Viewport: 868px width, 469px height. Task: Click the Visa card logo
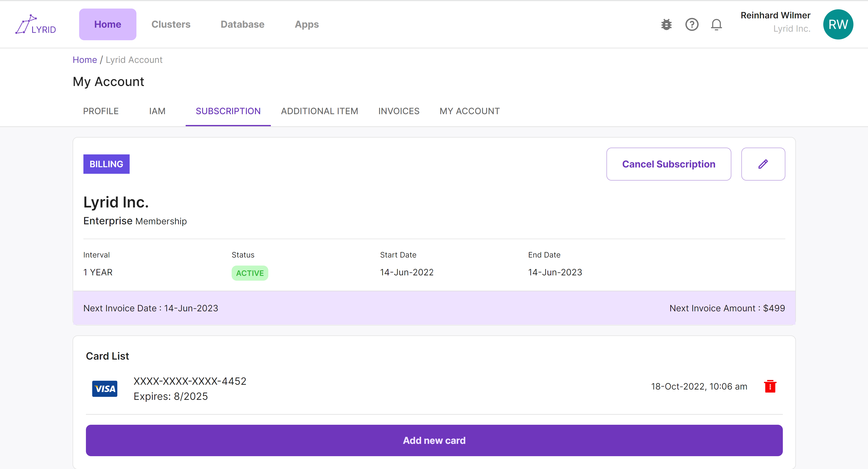click(105, 389)
